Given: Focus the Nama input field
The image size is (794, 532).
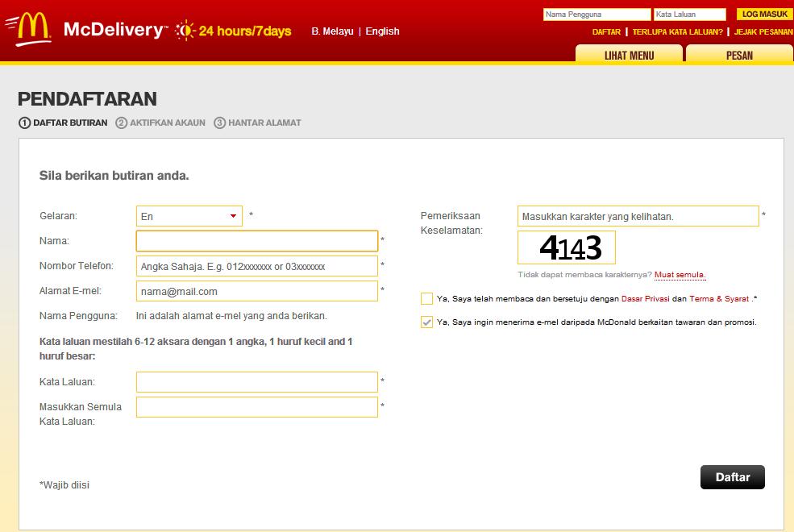Looking at the screenshot, I should pyautogui.click(x=256, y=241).
